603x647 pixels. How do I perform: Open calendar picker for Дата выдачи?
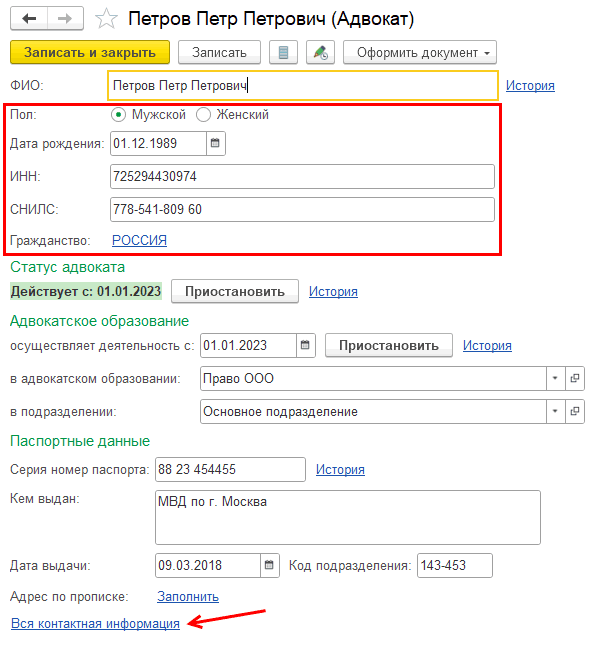click(268, 566)
